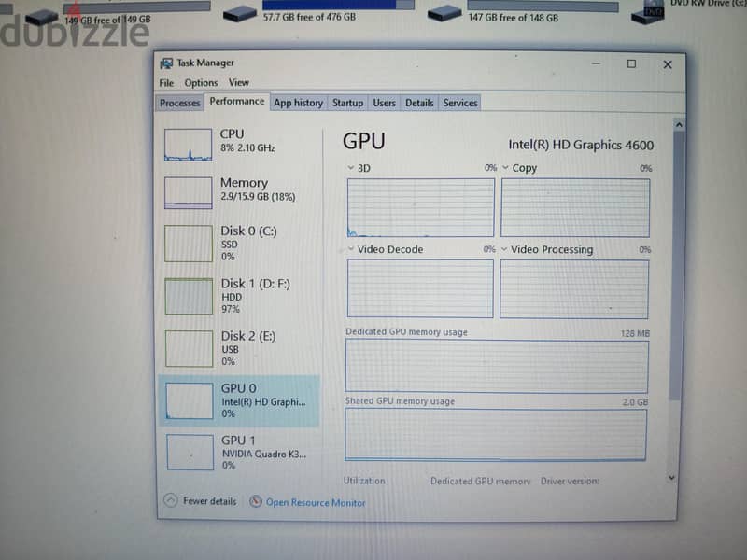Click the scrollbar down arrow
The image size is (747, 560).
[671, 478]
